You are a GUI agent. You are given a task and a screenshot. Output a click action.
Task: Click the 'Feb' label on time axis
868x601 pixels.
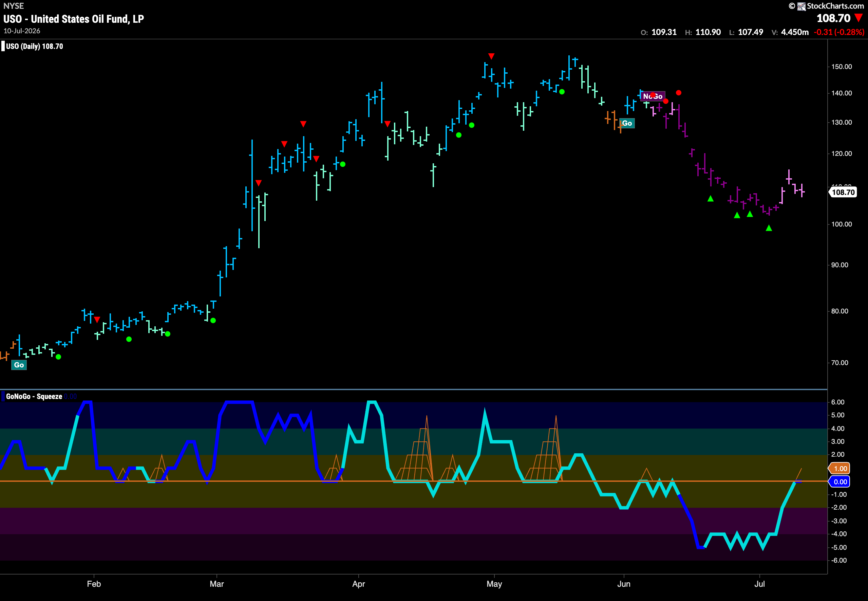coord(94,584)
